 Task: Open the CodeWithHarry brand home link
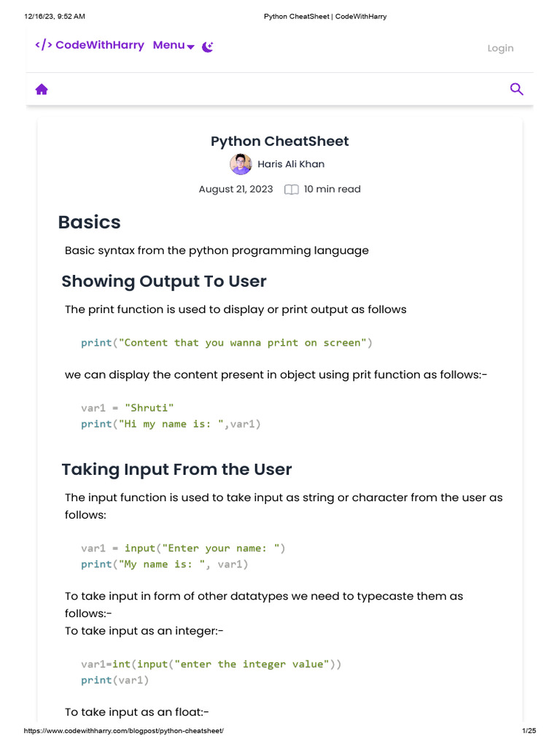[x=99, y=45]
